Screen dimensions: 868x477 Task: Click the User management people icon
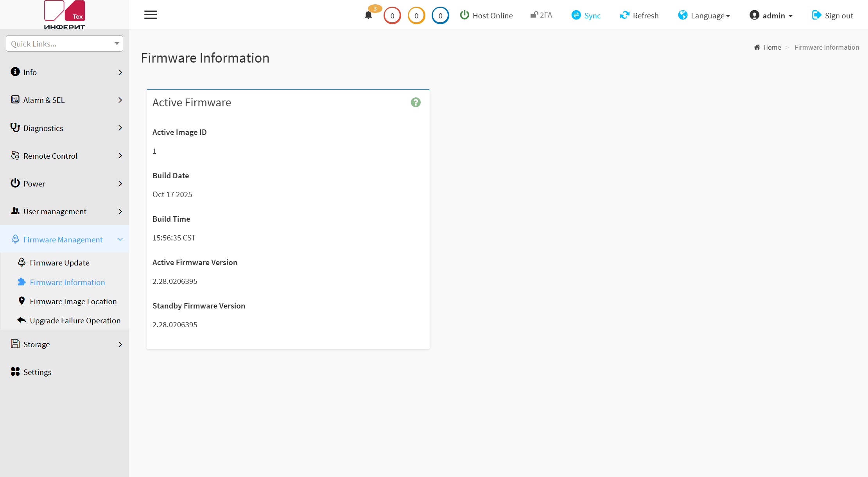[15, 211]
